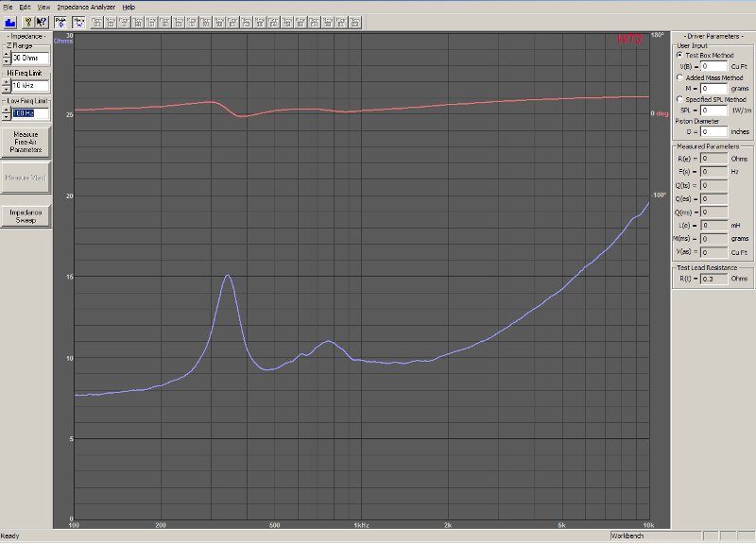Open the About help icon with question mark

28,22
